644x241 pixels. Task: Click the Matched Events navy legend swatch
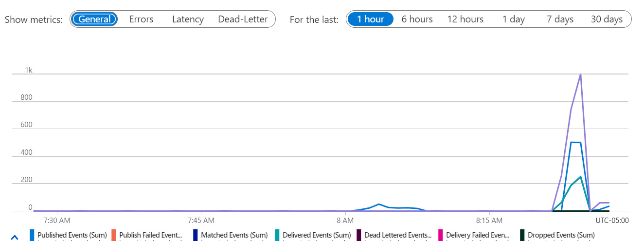(x=196, y=235)
